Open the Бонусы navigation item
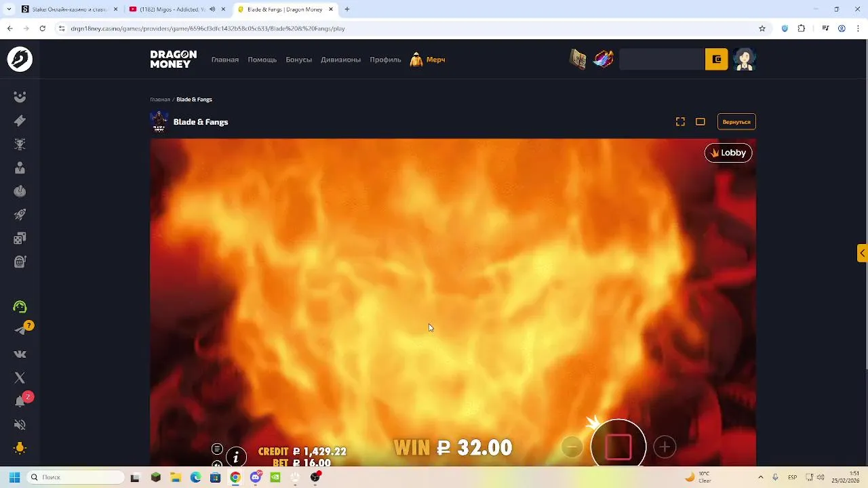This screenshot has height=488, width=868. pyautogui.click(x=298, y=60)
